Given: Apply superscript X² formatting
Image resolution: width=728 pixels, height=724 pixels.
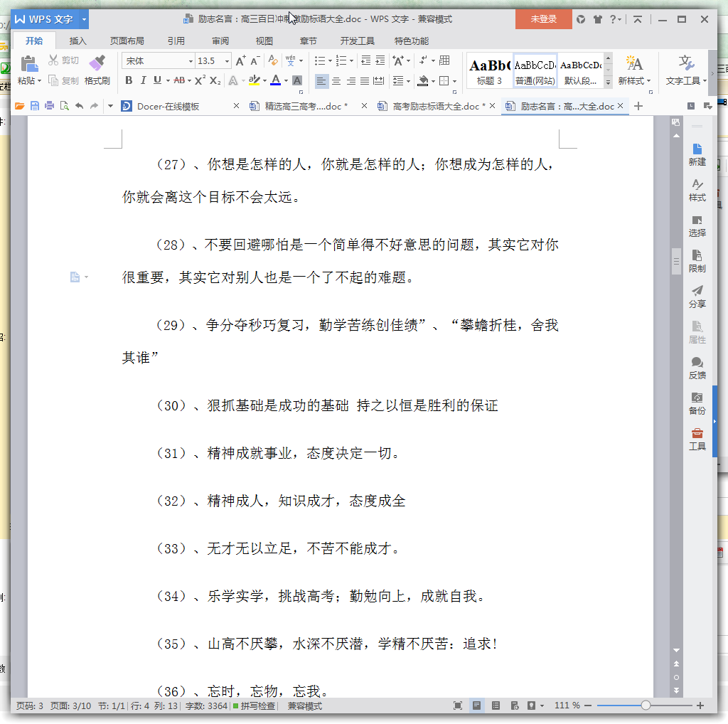Looking at the screenshot, I should pyautogui.click(x=200, y=80).
